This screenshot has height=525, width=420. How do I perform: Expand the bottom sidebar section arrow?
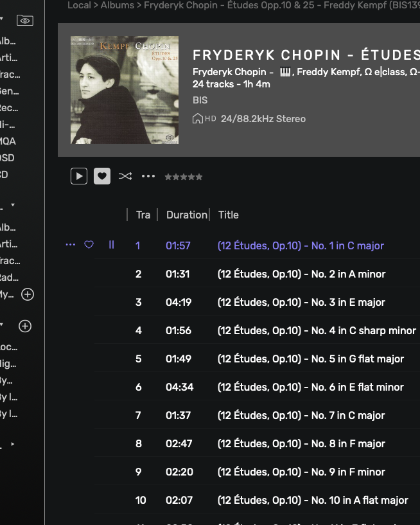(x=13, y=444)
